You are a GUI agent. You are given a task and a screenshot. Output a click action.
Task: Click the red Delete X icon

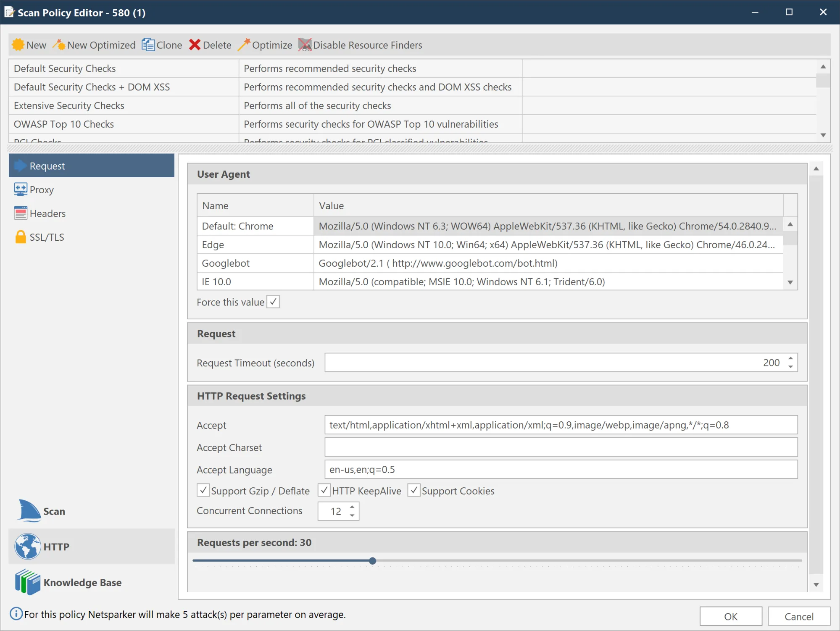(x=195, y=45)
